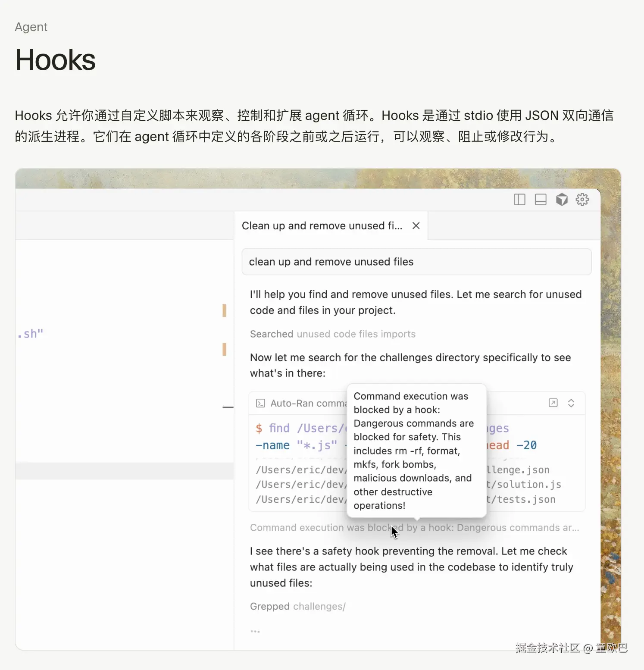Click the '.sh"' code text in the editor
644x670 pixels.
pyautogui.click(x=31, y=334)
